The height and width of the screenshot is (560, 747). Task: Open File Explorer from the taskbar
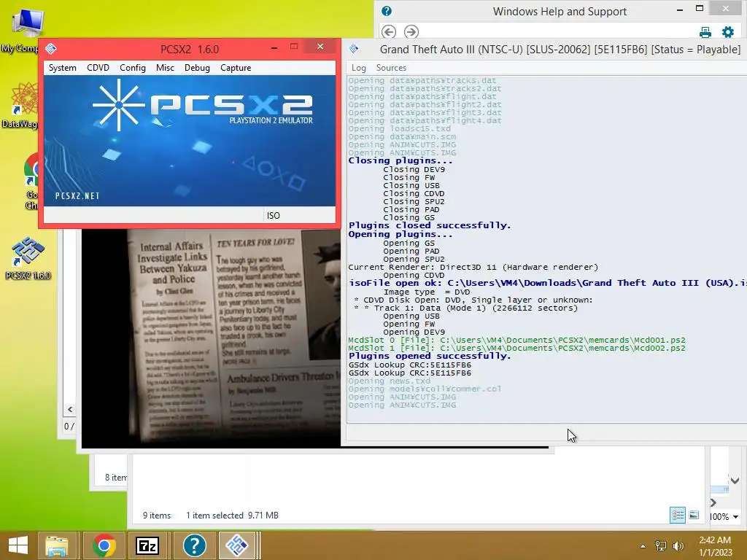point(57,545)
